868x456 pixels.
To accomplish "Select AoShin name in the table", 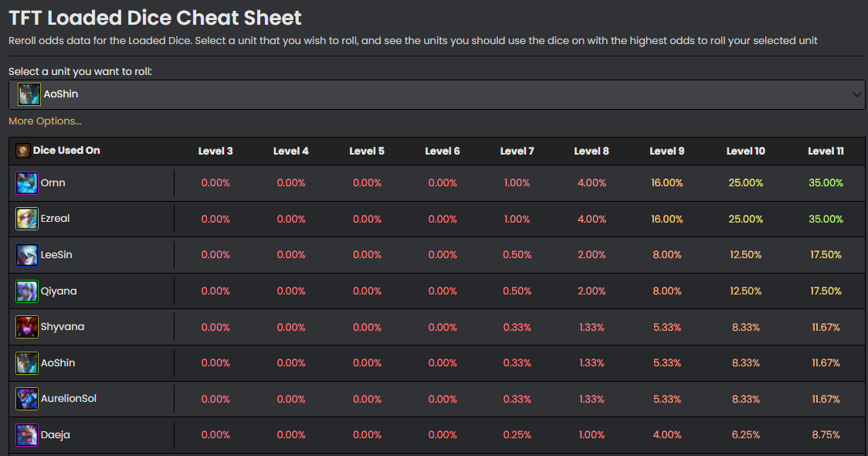I will [x=58, y=363].
